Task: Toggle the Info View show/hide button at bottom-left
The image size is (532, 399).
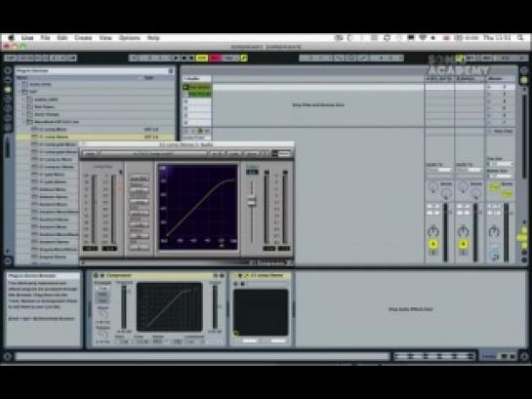Action: click(8, 356)
